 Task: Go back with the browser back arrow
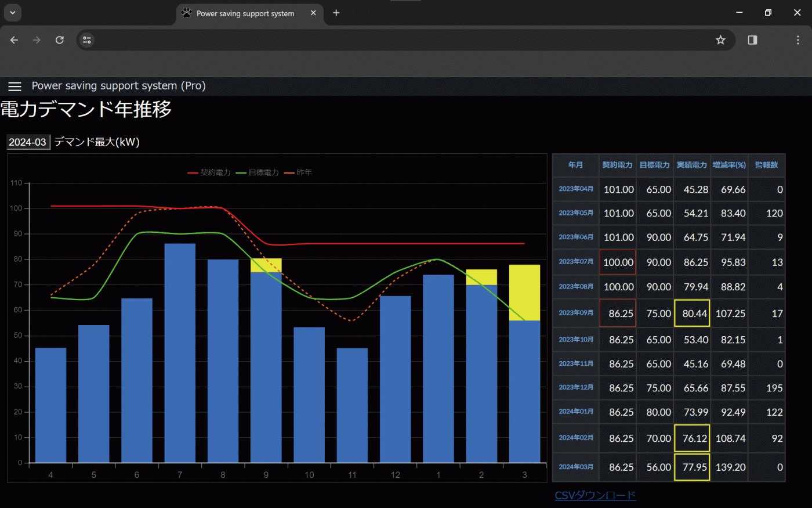pyautogui.click(x=14, y=40)
